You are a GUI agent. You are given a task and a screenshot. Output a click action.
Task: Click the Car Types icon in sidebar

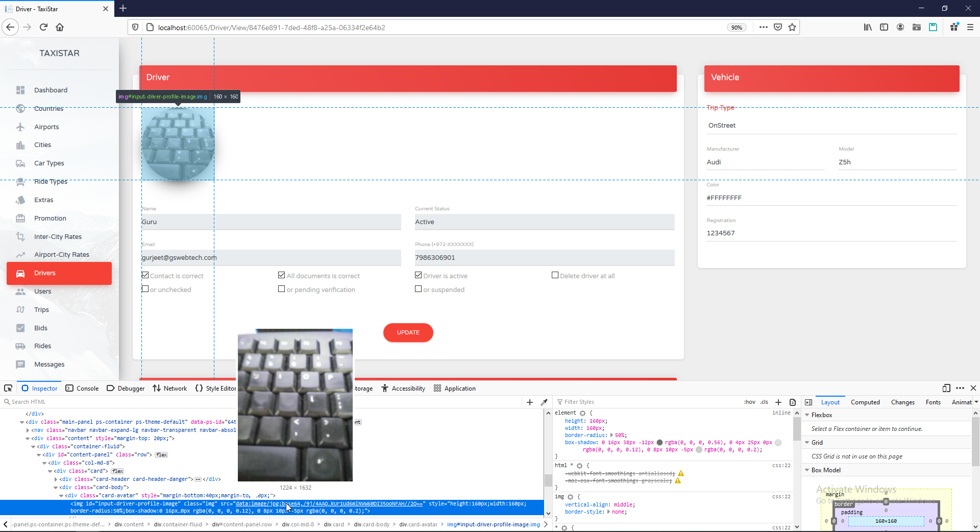[20, 163]
